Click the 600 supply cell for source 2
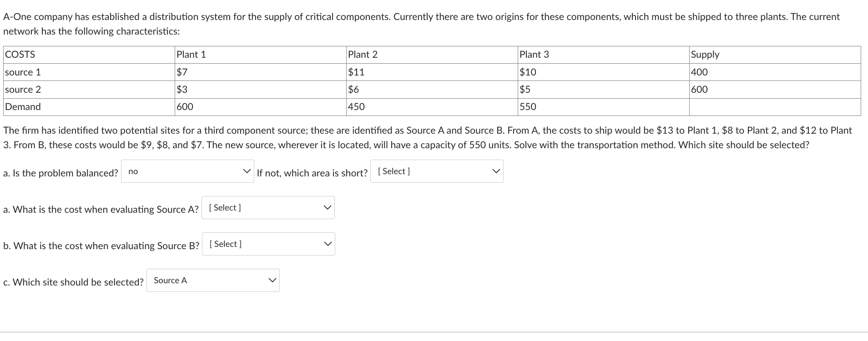868x341 pixels. pos(699,89)
